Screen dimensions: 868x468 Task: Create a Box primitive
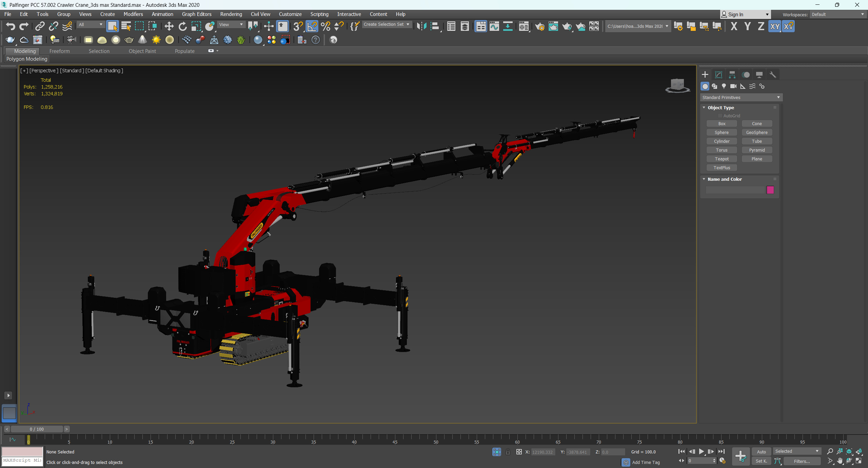tap(722, 124)
